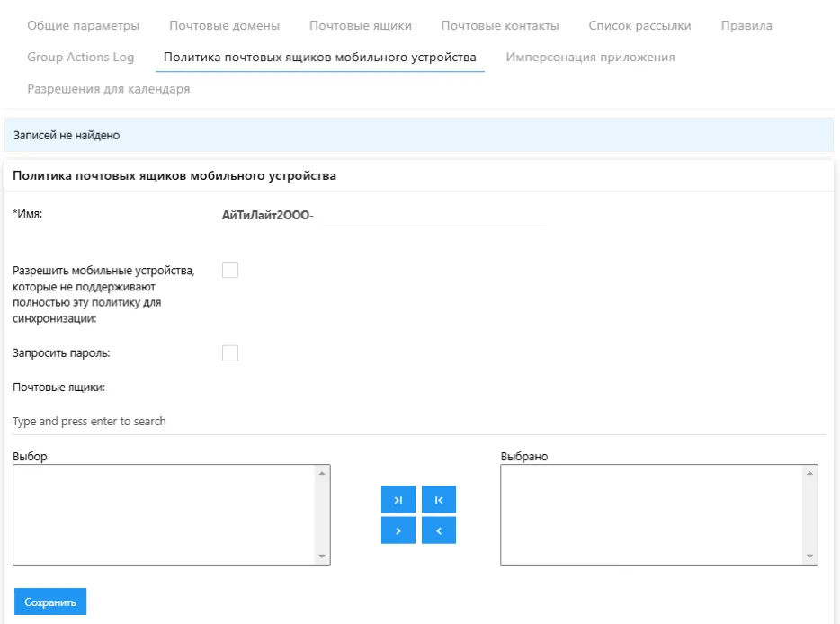Click the policy name input field

pyautogui.click(x=434, y=216)
